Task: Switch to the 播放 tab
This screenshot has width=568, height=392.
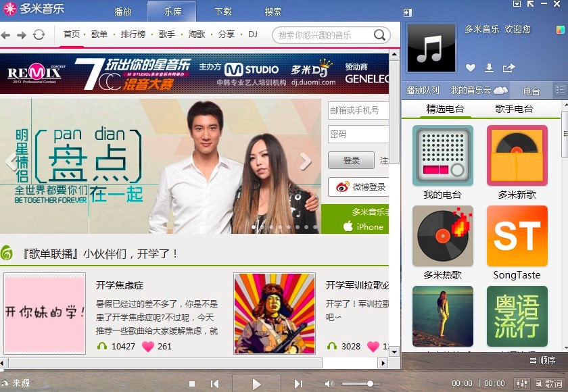Action: (123, 11)
